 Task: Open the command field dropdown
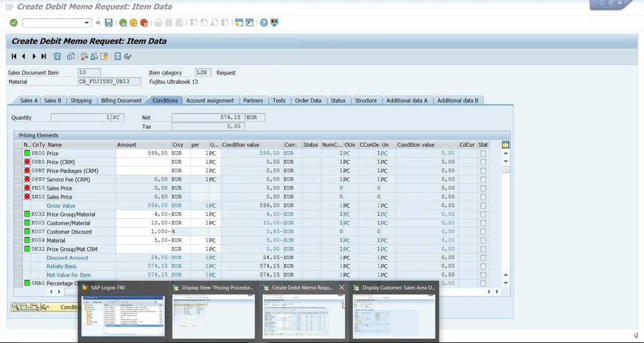click(87, 23)
